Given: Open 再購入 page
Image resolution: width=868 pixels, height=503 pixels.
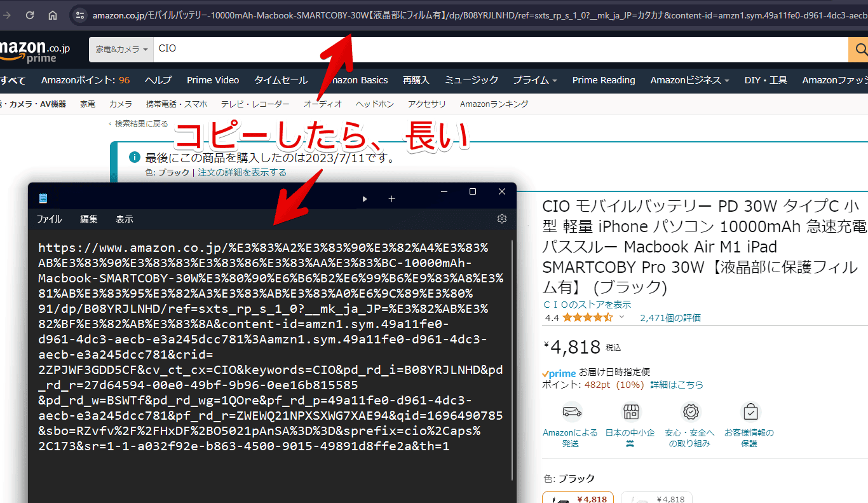Looking at the screenshot, I should [x=416, y=80].
